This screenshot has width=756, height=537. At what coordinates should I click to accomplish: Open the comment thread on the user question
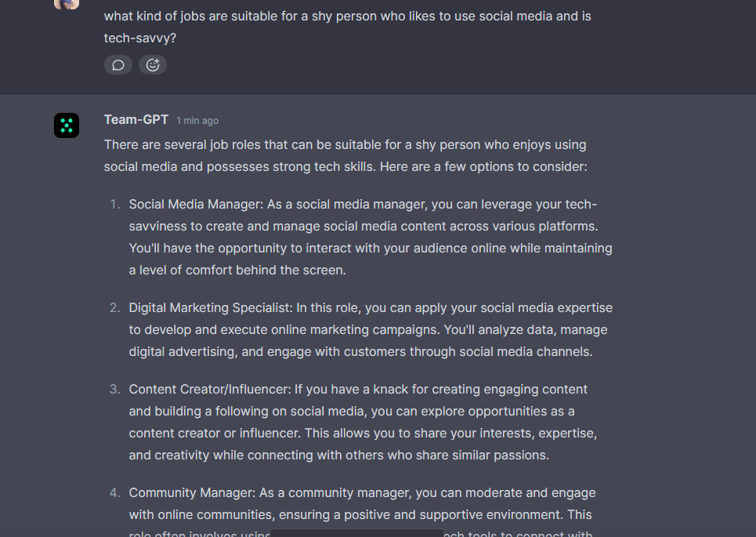click(118, 65)
